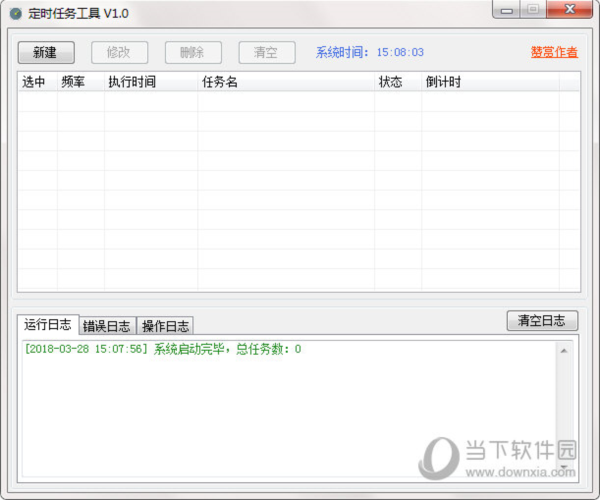The height and width of the screenshot is (500, 600).
Task: Click the 任务名 column header
Action: (x=286, y=81)
